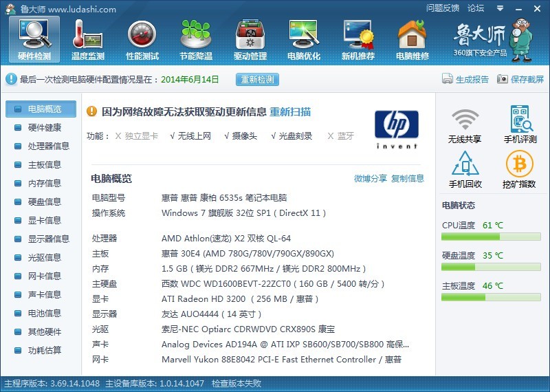This screenshot has width=550, height=392.
Task: Click graphics value ATI Radeon HD 3200
Action: point(240,299)
